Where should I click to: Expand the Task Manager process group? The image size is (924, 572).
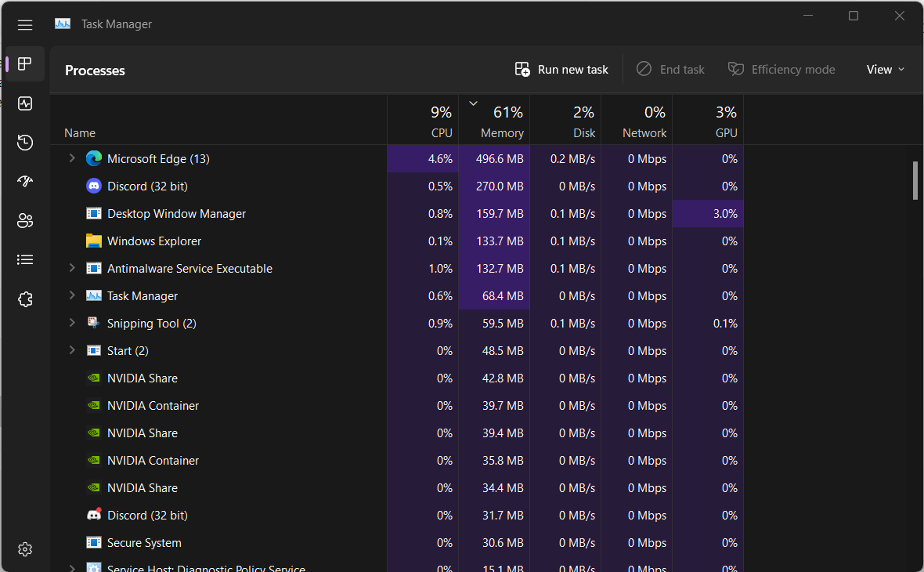pos(72,295)
